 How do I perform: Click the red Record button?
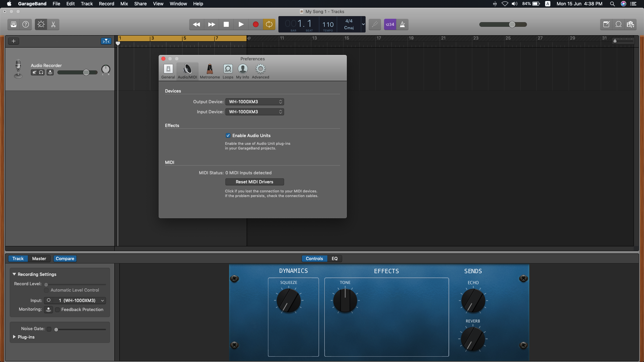point(256,24)
